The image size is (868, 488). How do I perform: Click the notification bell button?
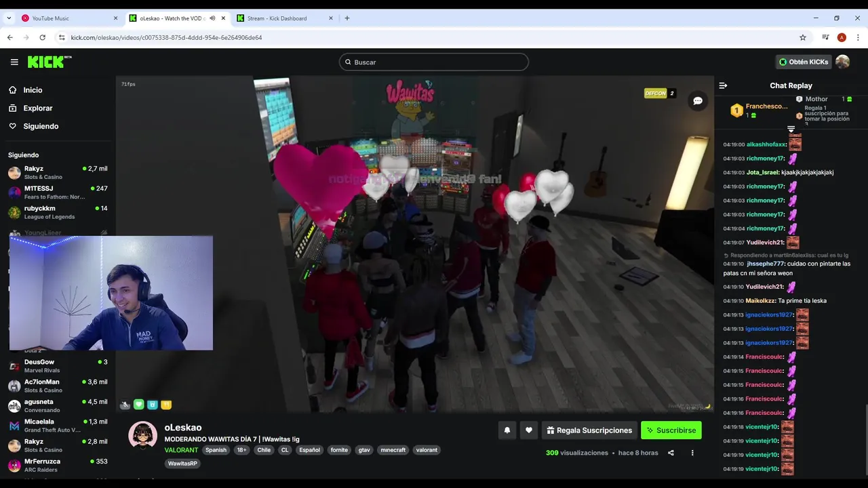pyautogui.click(x=507, y=430)
